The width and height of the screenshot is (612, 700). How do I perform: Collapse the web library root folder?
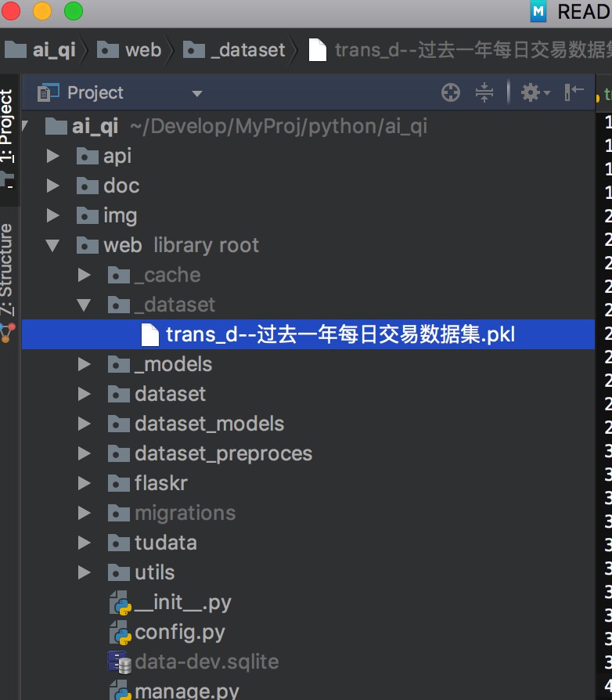[x=52, y=246]
